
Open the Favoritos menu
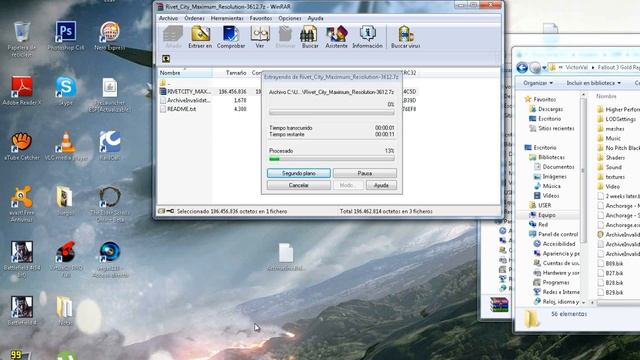coord(261,18)
